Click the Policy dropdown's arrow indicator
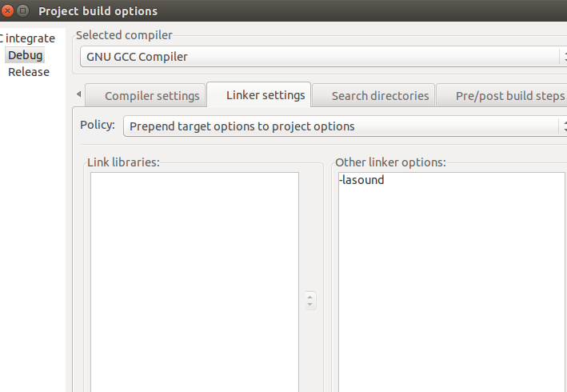 564,126
